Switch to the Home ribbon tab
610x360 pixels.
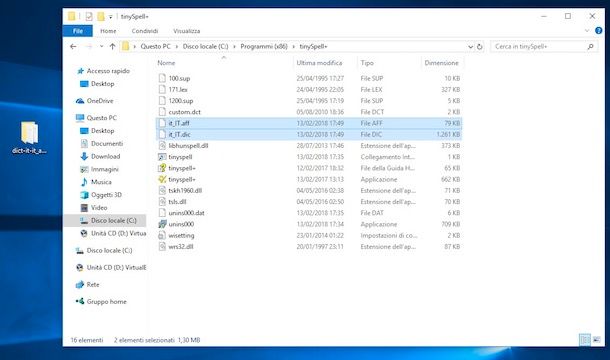108,31
